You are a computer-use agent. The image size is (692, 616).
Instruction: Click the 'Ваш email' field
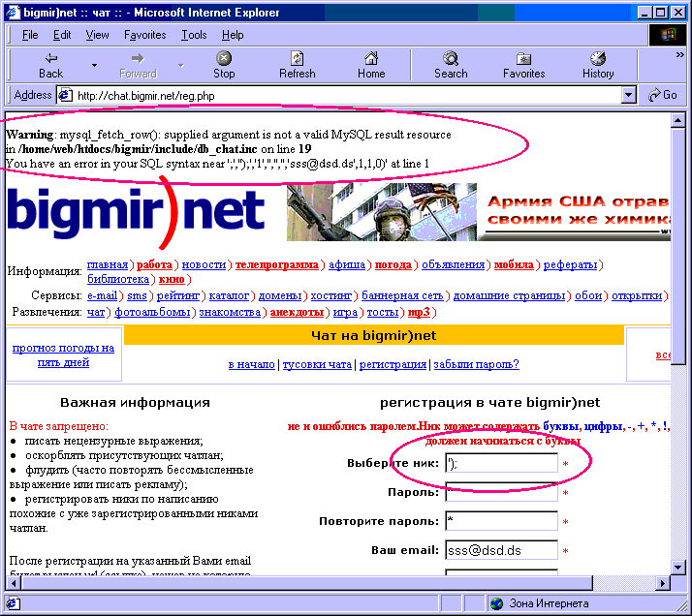pos(501,550)
